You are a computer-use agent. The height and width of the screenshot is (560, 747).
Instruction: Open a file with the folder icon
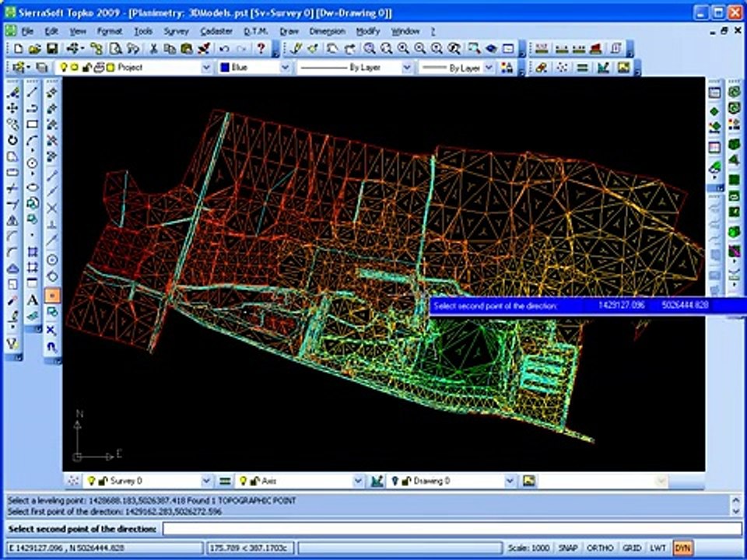pyautogui.click(x=34, y=48)
